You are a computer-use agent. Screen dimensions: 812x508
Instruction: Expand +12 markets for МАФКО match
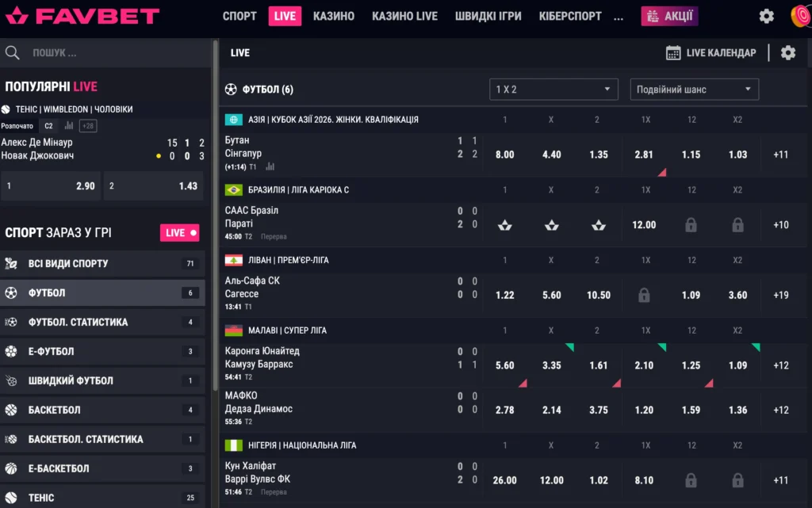click(x=780, y=410)
